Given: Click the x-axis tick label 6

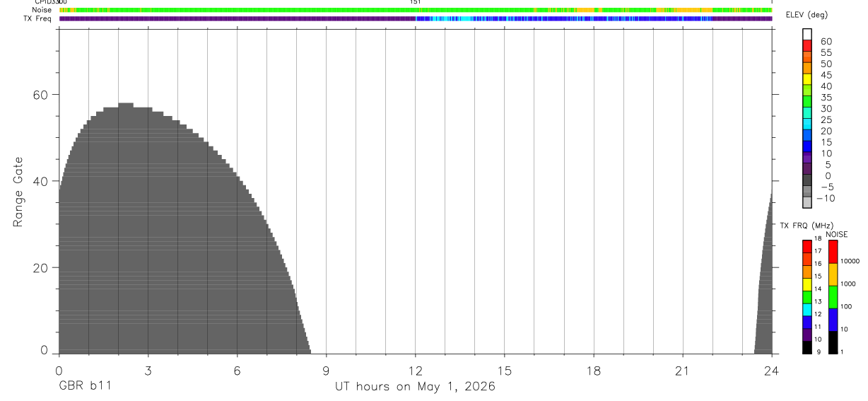Looking at the screenshot, I should [237, 371].
